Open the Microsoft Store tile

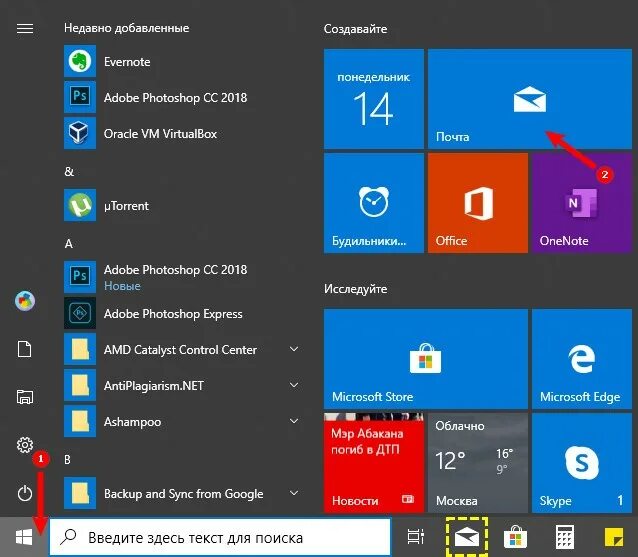(x=426, y=359)
